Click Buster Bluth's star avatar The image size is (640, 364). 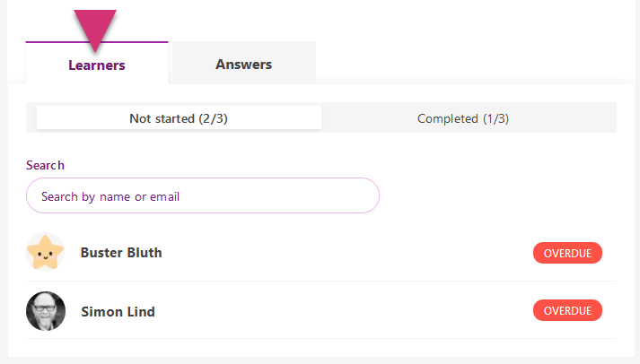click(x=45, y=253)
